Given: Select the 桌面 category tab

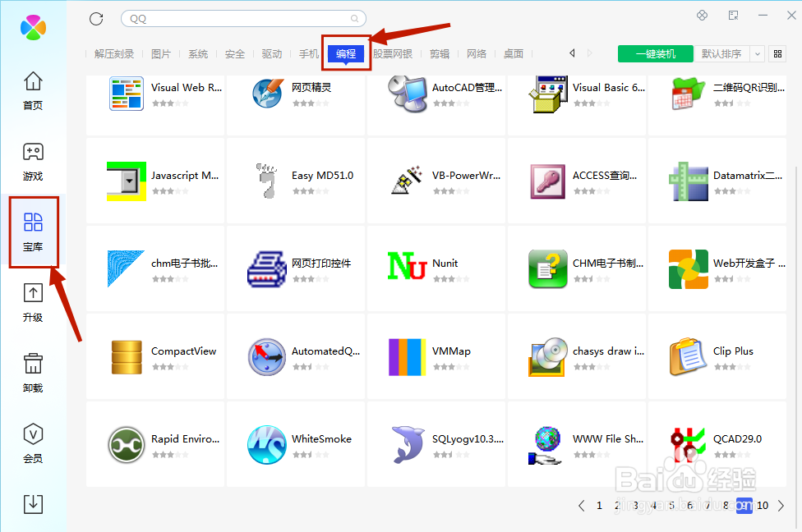Looking at the screenshot, I should coord(513,53).
